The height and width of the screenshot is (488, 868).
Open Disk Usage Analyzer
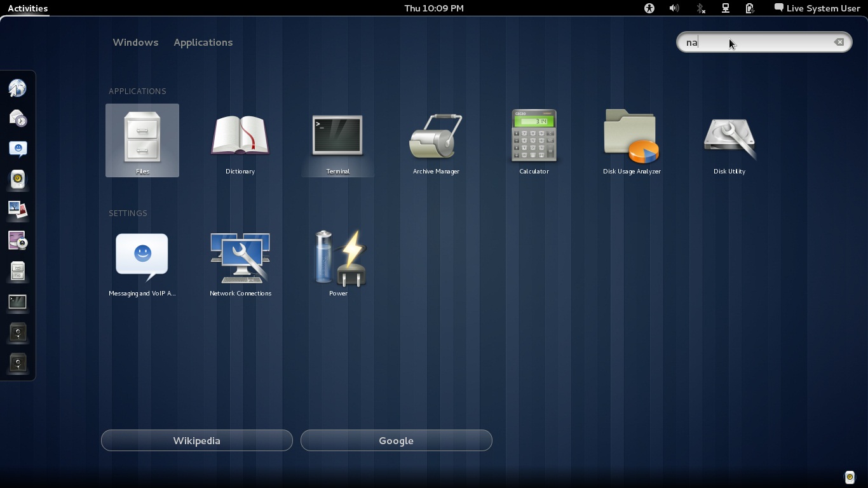coord(632,135)
